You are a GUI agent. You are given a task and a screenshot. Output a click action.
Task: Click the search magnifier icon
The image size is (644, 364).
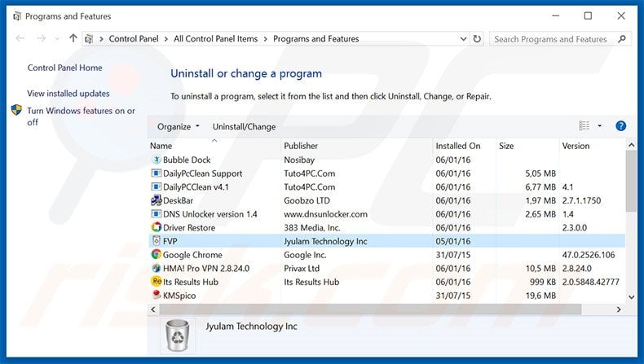622,39
